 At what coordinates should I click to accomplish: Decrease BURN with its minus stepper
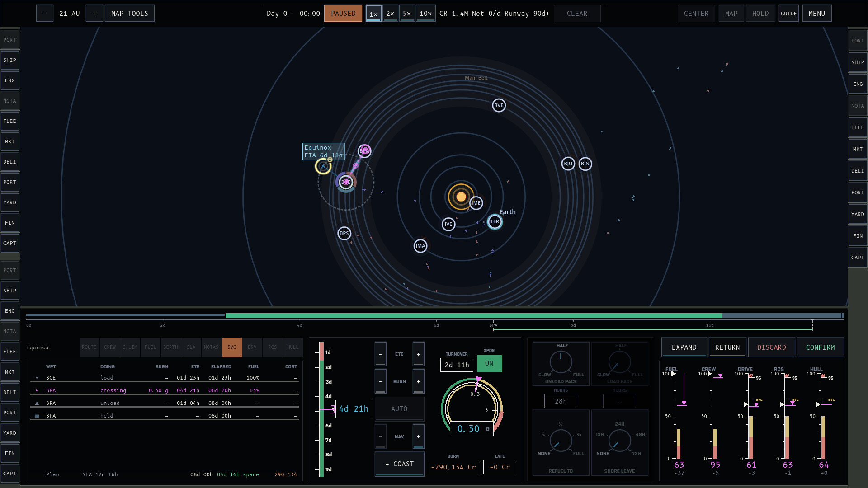coord(381,382)
